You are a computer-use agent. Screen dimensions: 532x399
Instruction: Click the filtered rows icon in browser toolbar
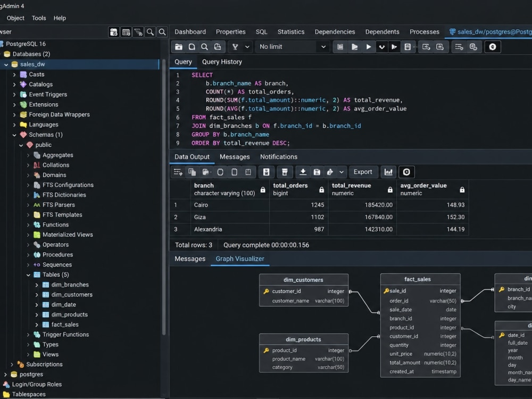(138, 32)
